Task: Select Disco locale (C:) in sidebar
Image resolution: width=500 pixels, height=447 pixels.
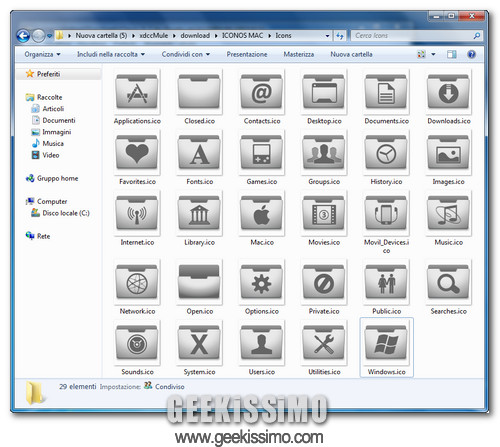Action: pyautogui.click(x=66, y=213)
